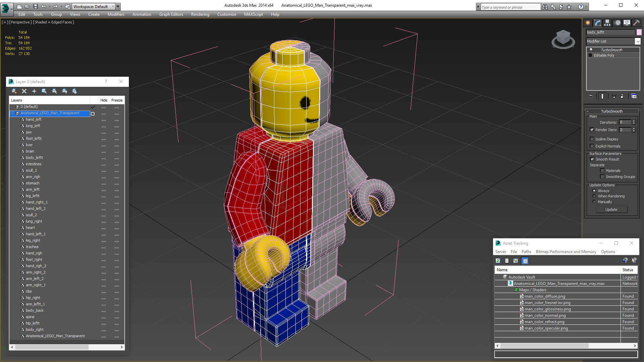Click Add Selected Objects plus icon in Layer window
644x362 pixels.
(34, 91)
